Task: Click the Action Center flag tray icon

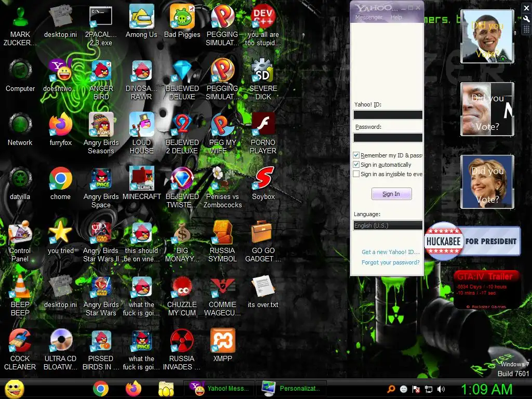Action: pyautogui.click(x=416, y=389)
